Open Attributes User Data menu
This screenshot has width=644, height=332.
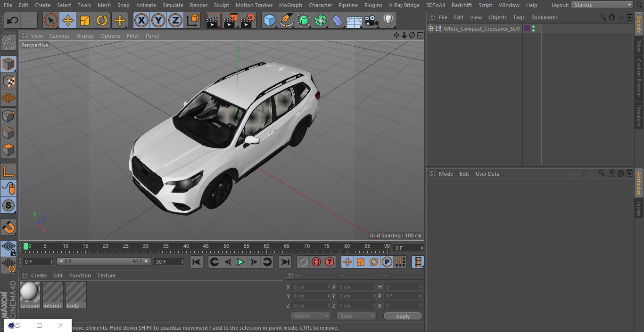point(487,174)
